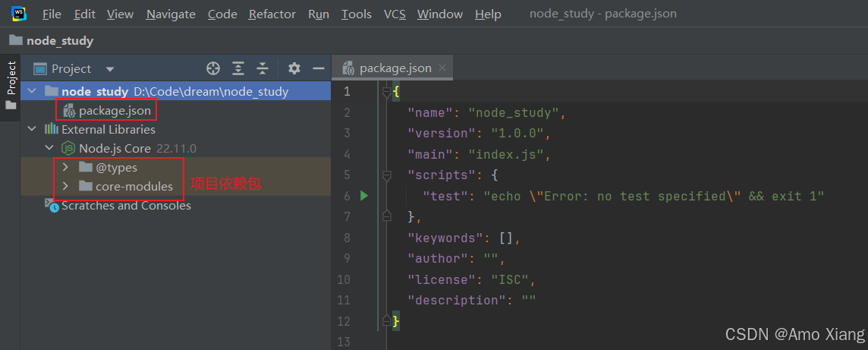The width and height of the screenshot is (868, 350).
Task: Click External Libraries bars icon
Action: [x=52, y=130]
